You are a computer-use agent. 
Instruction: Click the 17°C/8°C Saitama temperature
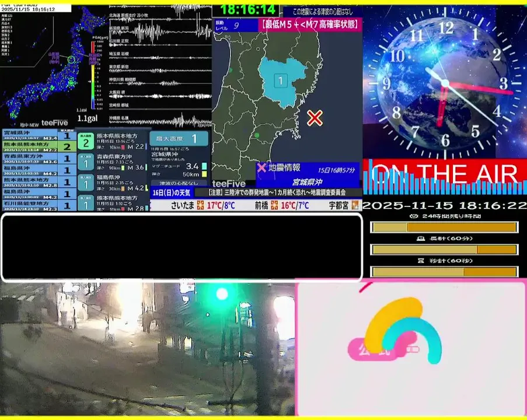[x=221, y=205]
